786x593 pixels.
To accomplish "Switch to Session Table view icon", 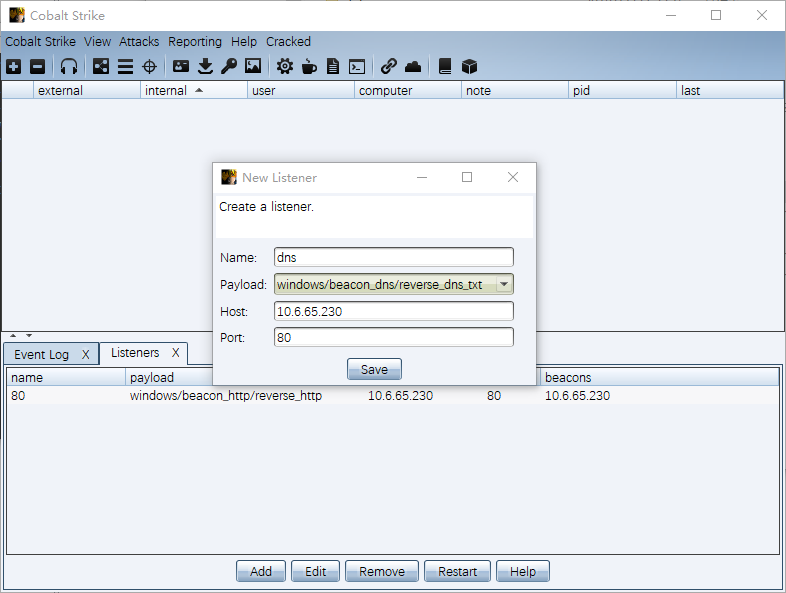I will (125, 66).
